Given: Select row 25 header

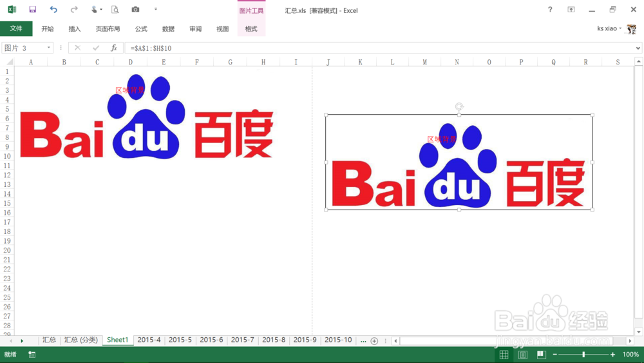Looking at the screenshot, I should [x=7, y=297].
